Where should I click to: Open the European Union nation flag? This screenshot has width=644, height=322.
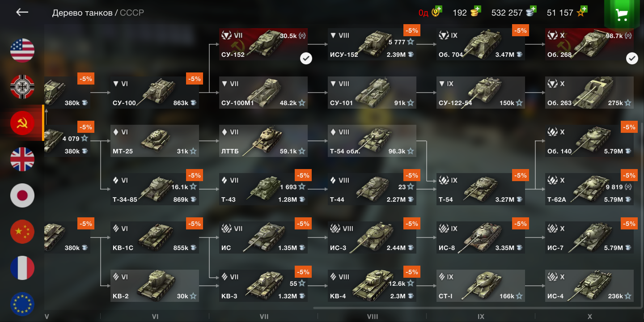22,304
